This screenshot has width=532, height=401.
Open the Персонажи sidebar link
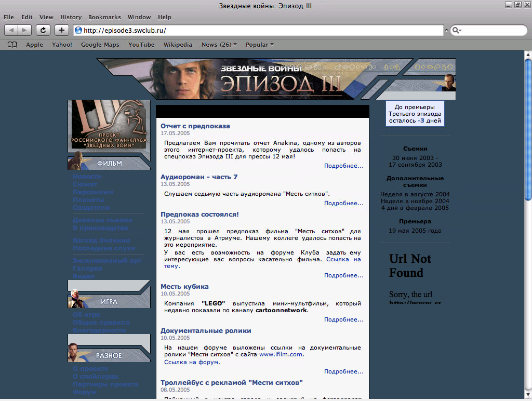tap(93, 192)
